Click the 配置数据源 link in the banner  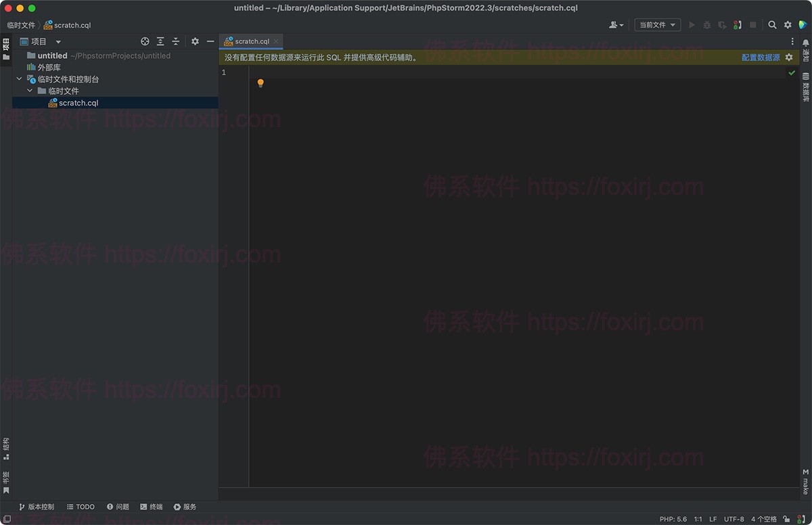click(x=761, y=58)
